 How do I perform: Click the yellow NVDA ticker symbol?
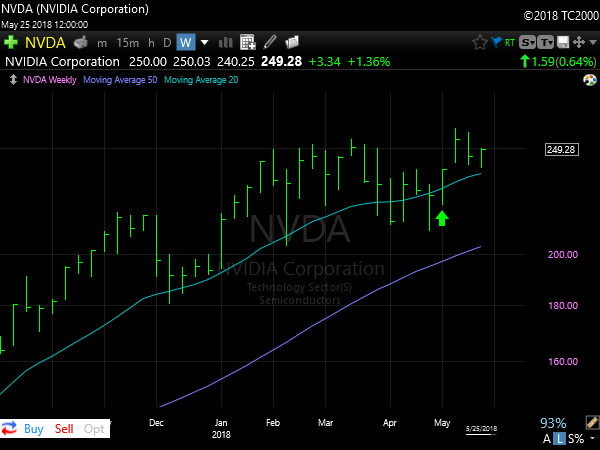(45, 42)
